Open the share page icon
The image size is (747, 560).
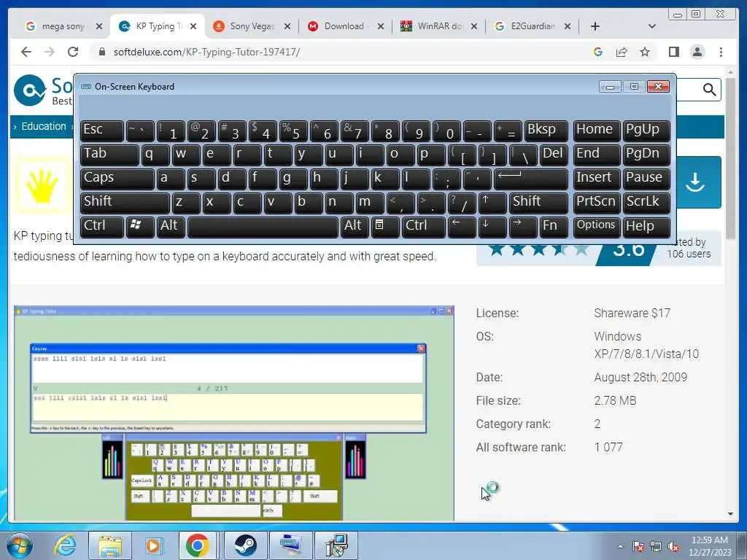coord(622,52)
